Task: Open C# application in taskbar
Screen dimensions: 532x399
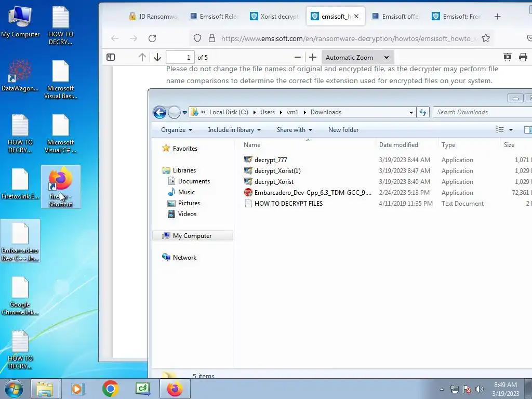Action: (142, 389)
